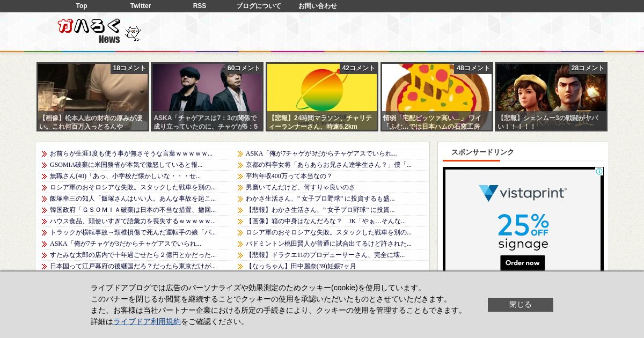
Task: Click orange bullet icon beside 男磨いてんだけど article
Action: [x=240, y=188]
